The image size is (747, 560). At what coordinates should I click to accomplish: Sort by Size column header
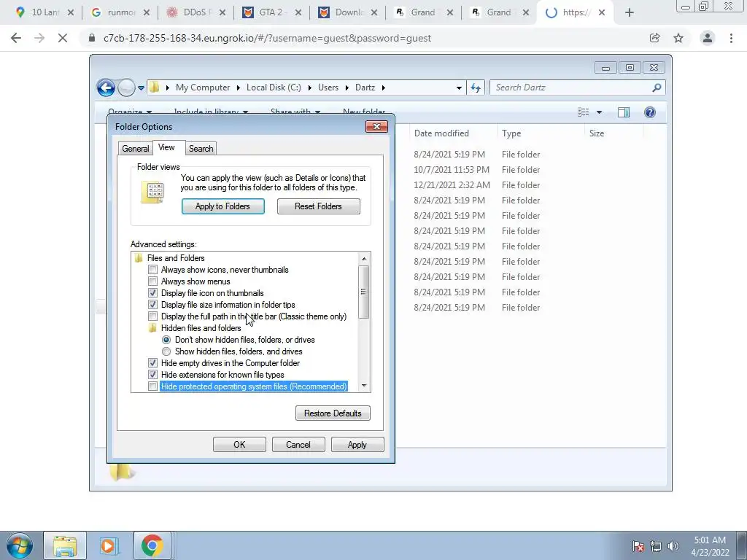coord(614,133)
